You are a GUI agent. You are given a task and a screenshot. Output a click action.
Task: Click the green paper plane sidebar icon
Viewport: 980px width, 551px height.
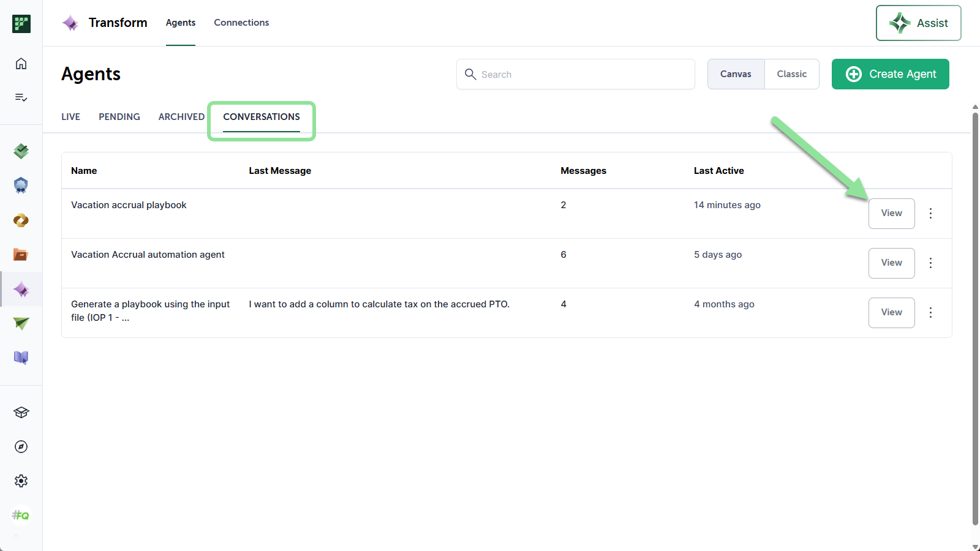tap(21, 323)
